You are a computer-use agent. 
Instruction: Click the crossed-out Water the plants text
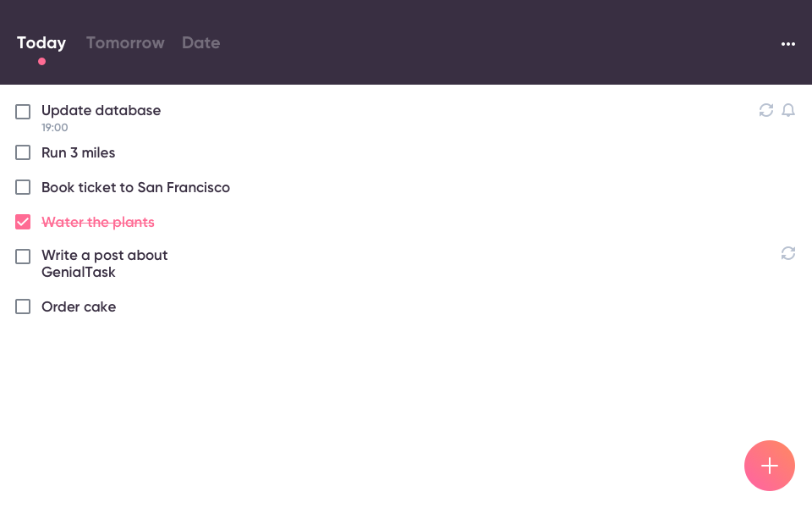coord(98,222)
